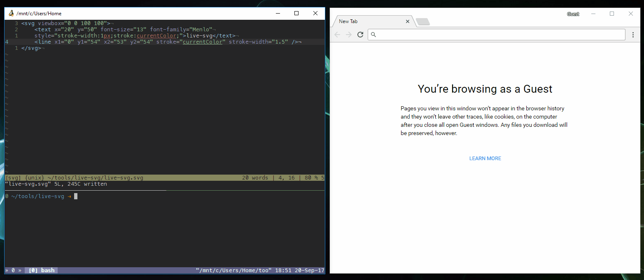644x280 pixels.
Task: Click the live-svg text content in code
Action: [200, 36]
